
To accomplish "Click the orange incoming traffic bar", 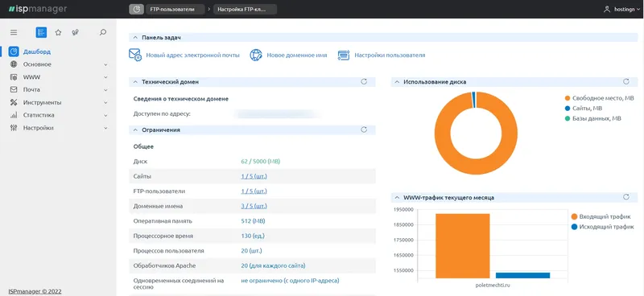I will click(x=462, y=246).
